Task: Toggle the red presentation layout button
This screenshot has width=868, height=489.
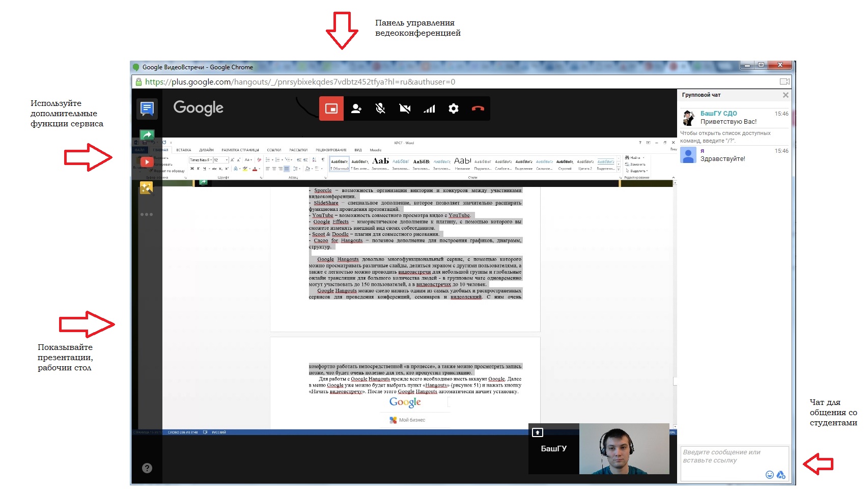Action: [331, 108]
